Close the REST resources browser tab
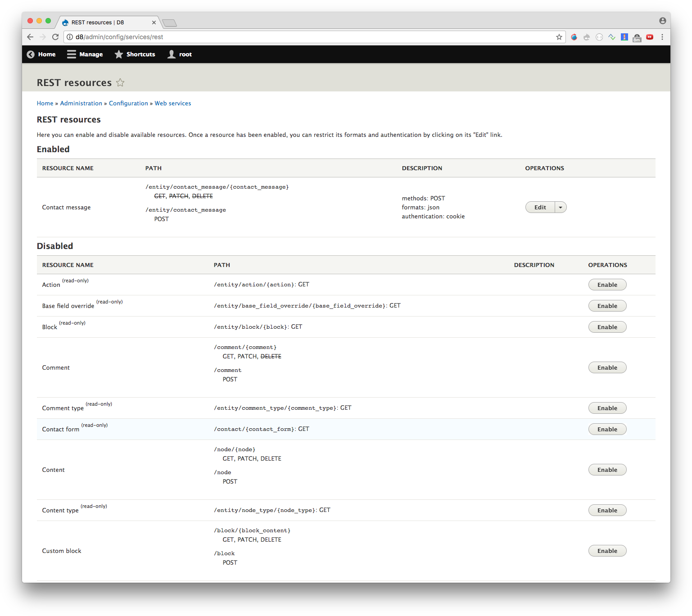Viewport: 692px width, 616px height. (154, 22)
